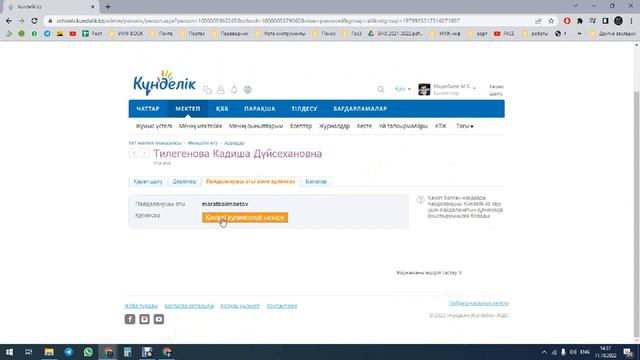Click the orange password reset button

pyautogui.click(x=245, y=218)
